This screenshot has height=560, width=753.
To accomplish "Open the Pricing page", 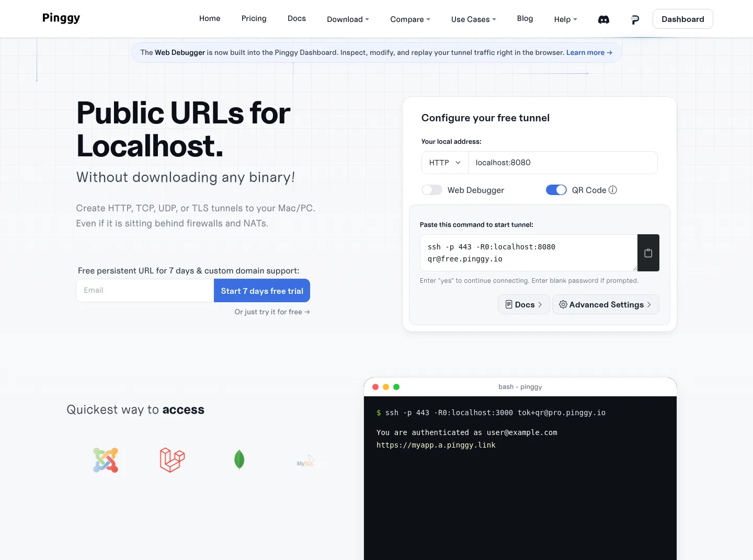I will tap(254, 18).
